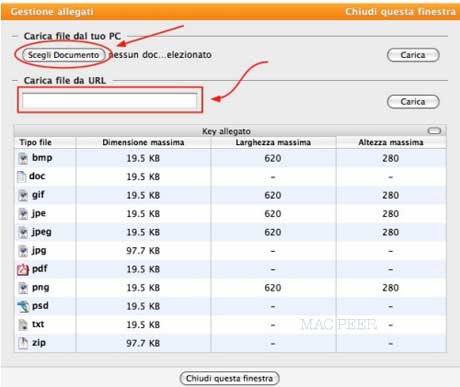Image resolution: width=460 pixels, height=387 pixels.
Task: Select the 'doc' file type label
Action: (x=37, y=176)
